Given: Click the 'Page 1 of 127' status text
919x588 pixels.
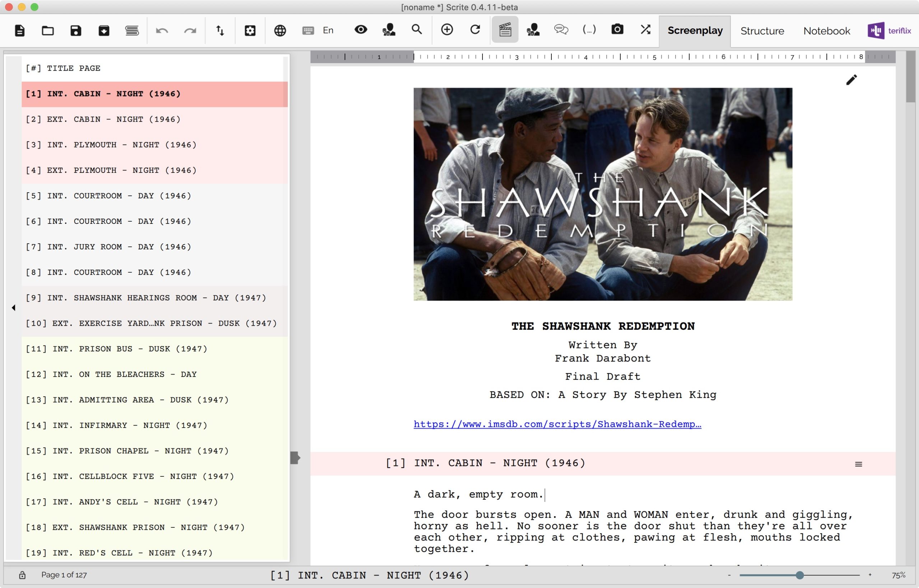Looking at the screenshot, I should 64,575.
